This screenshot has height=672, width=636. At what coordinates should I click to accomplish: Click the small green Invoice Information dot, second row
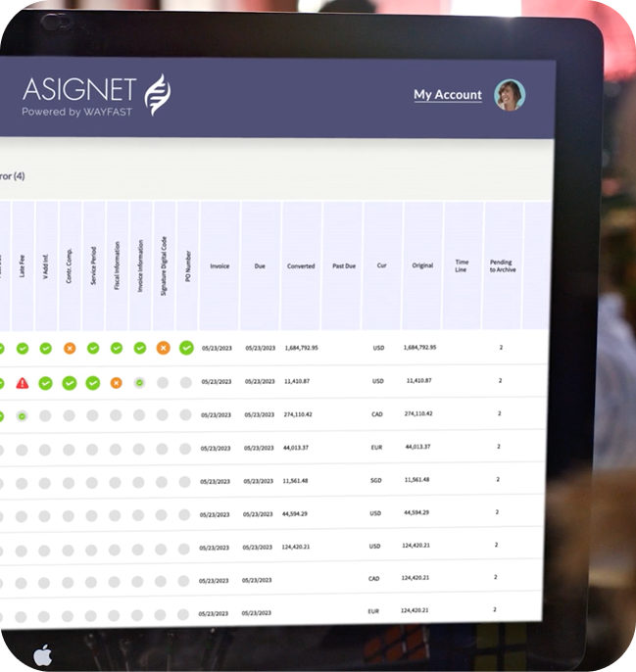139,383
